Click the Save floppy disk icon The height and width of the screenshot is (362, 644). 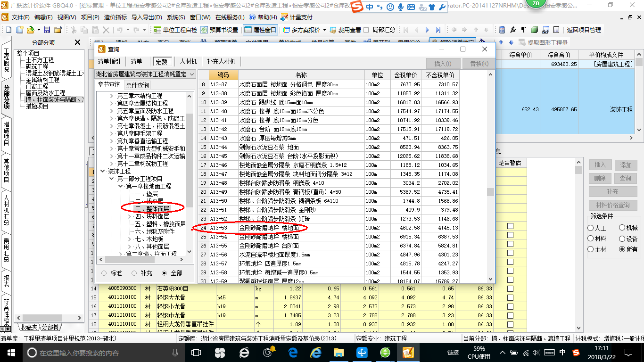pos(48,30)
